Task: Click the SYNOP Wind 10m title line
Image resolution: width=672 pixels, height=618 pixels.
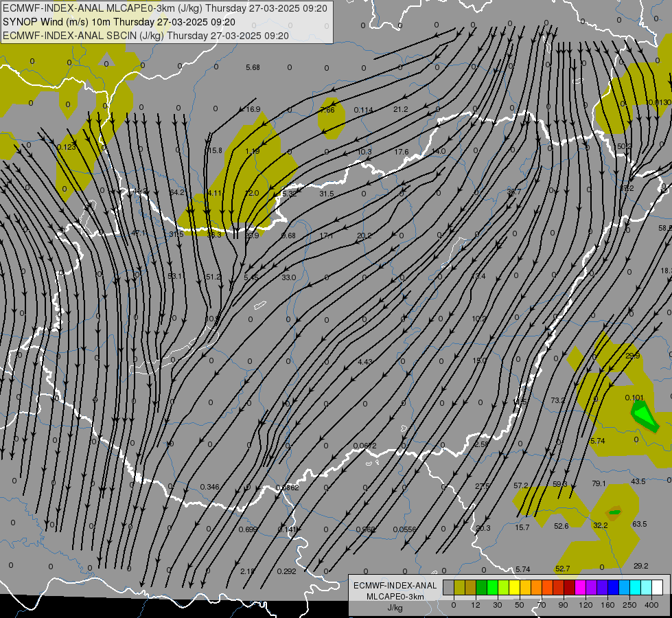Action: tap(119, 22)
